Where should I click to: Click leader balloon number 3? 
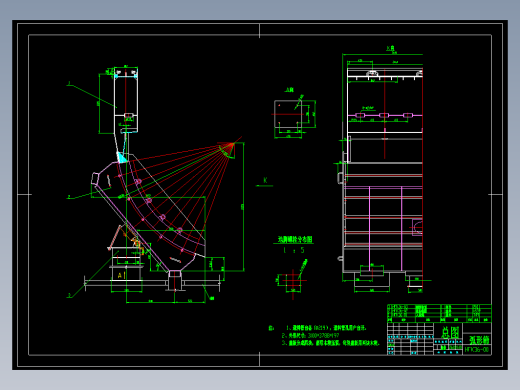point(69,295)
